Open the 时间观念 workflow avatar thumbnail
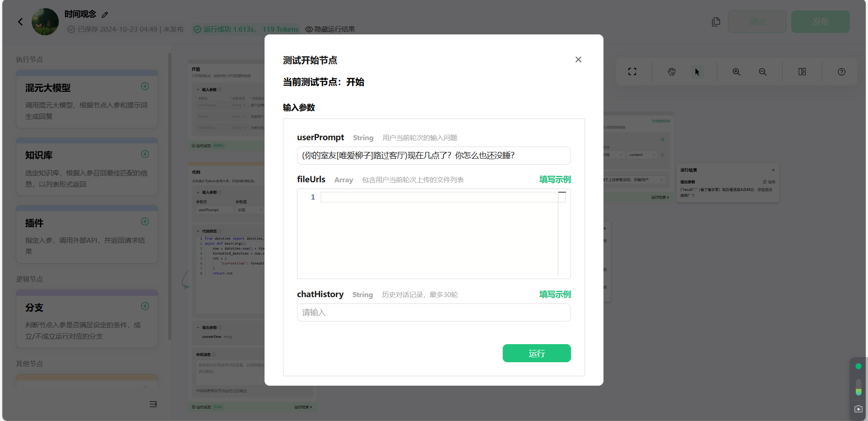This screenshot has width=868, height=421. pyautogui.click(x=45, y=22)
